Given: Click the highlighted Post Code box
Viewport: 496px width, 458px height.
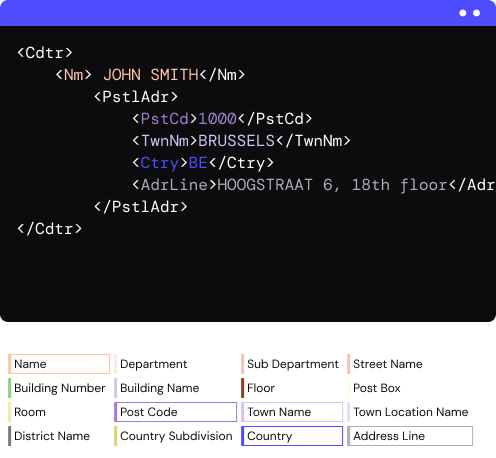Looking at the screenshot, I should [175, 412].
